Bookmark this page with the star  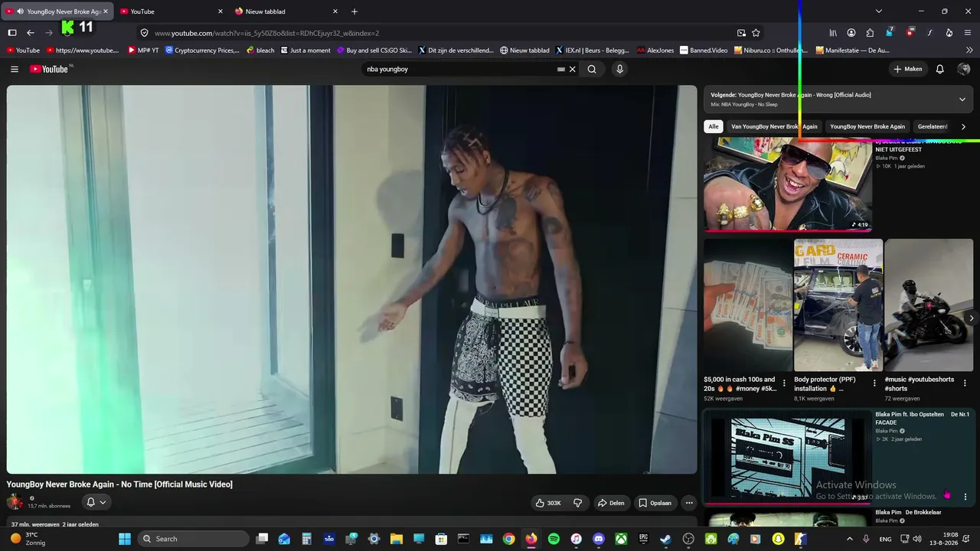756,33
